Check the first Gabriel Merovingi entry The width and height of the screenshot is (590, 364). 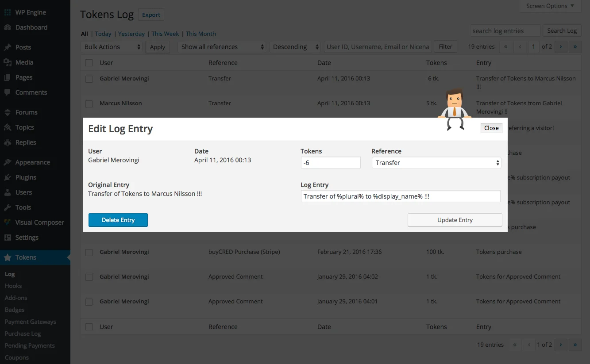(x=89, y=78)
